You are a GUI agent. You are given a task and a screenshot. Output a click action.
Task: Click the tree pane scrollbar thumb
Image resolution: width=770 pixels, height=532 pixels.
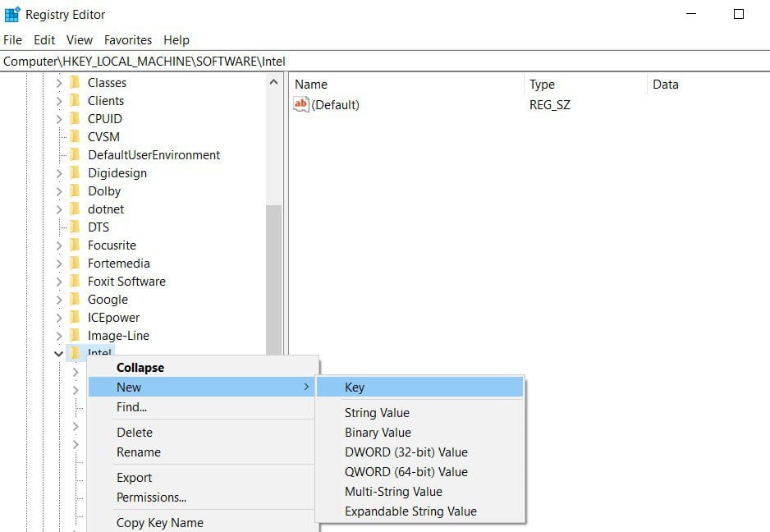274,279
